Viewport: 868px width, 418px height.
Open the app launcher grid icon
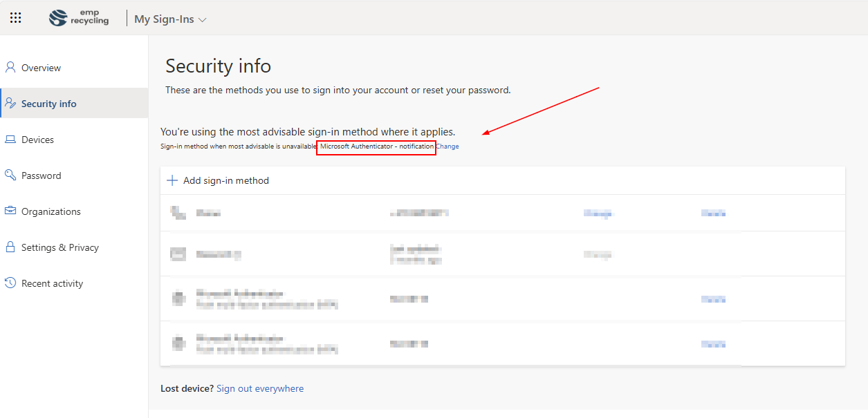pyautogui.click(x=15, y=19)
